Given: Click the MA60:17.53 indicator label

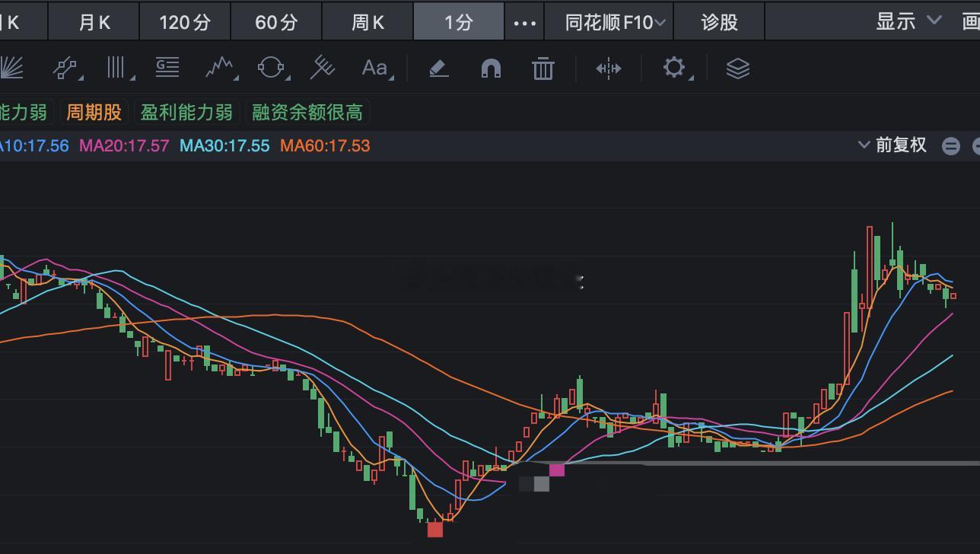Looking at the screenshot, I should click(325, 145).
